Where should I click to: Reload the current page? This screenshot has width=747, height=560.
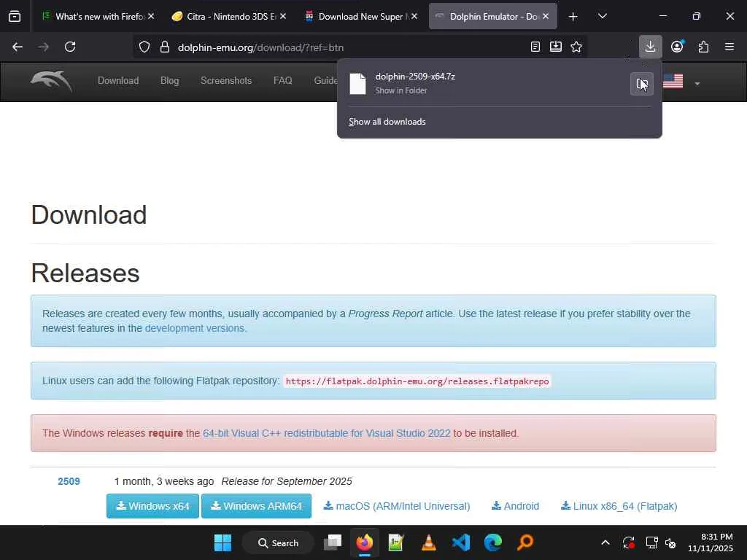pos(70,47)
